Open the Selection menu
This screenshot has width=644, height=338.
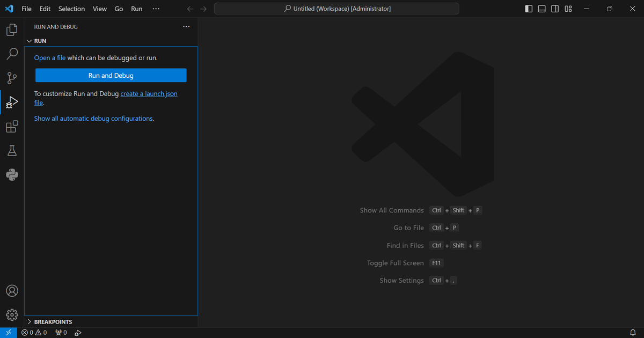[71, 9]
